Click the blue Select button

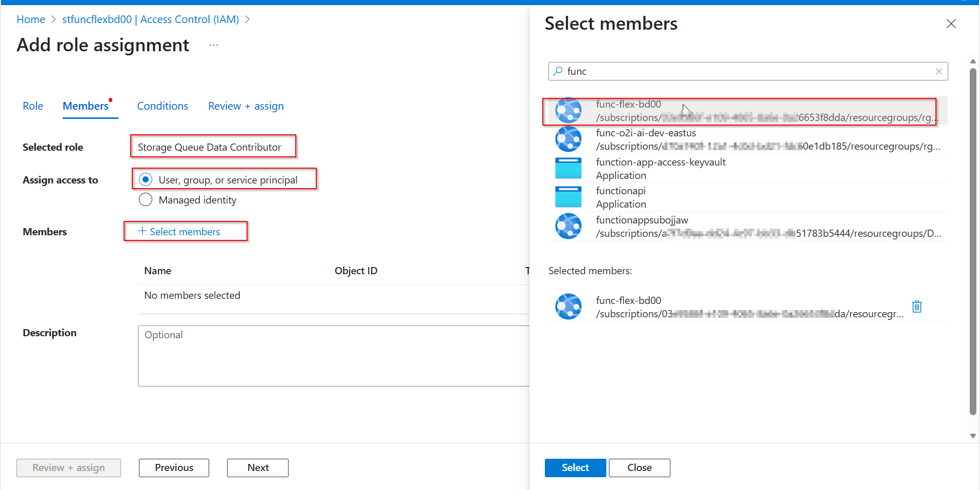(575, 467)
